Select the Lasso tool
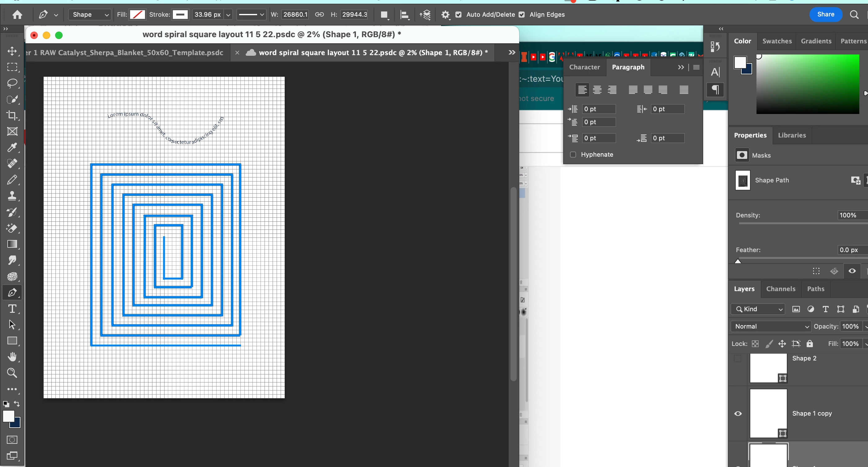868x467 pixels. tap(12, 83)
